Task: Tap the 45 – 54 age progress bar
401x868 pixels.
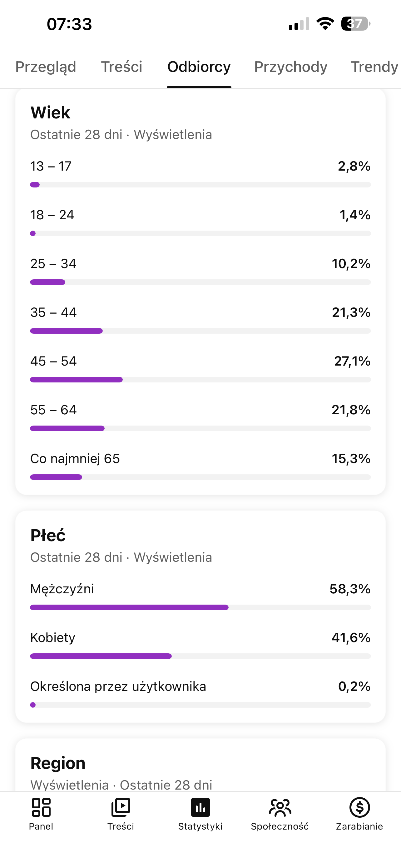Action: [x=200, y=380]
